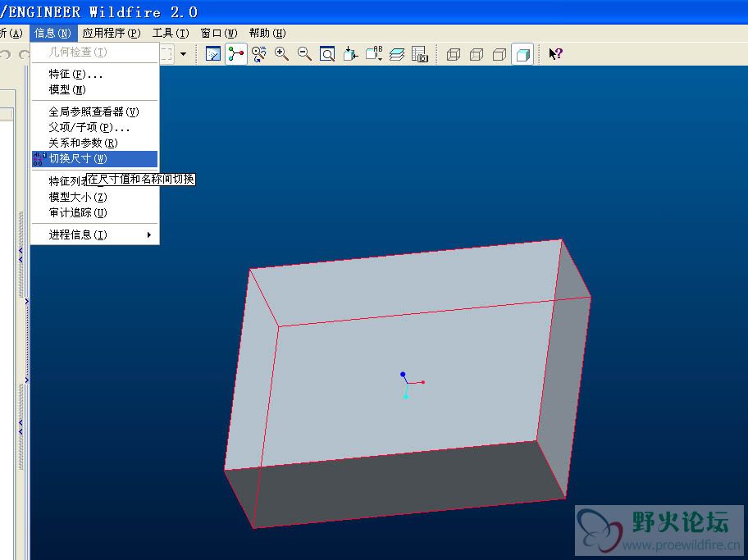
Task: Click the zoom in magnifier icon
Action: [281, 54]
